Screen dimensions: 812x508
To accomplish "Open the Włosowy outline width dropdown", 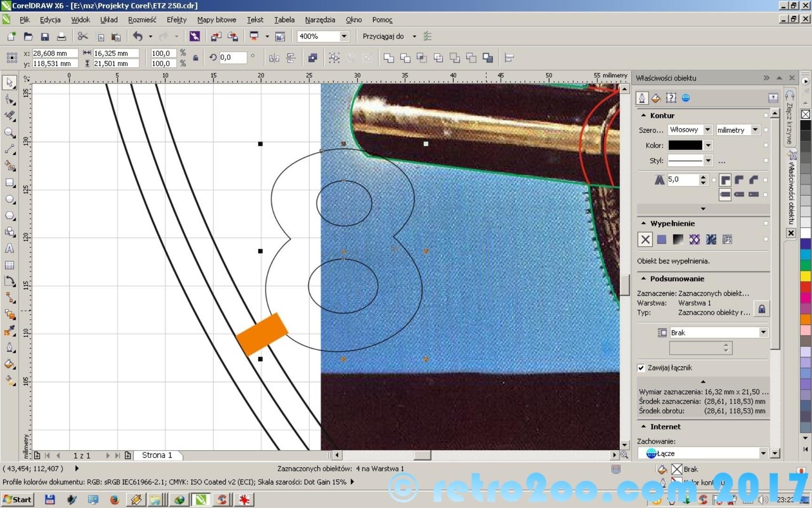I will (x=708, y=130).
